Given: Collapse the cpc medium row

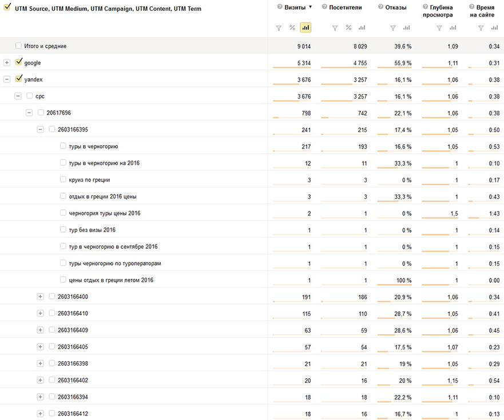Looking at the screenshot, I should (18, 96).
